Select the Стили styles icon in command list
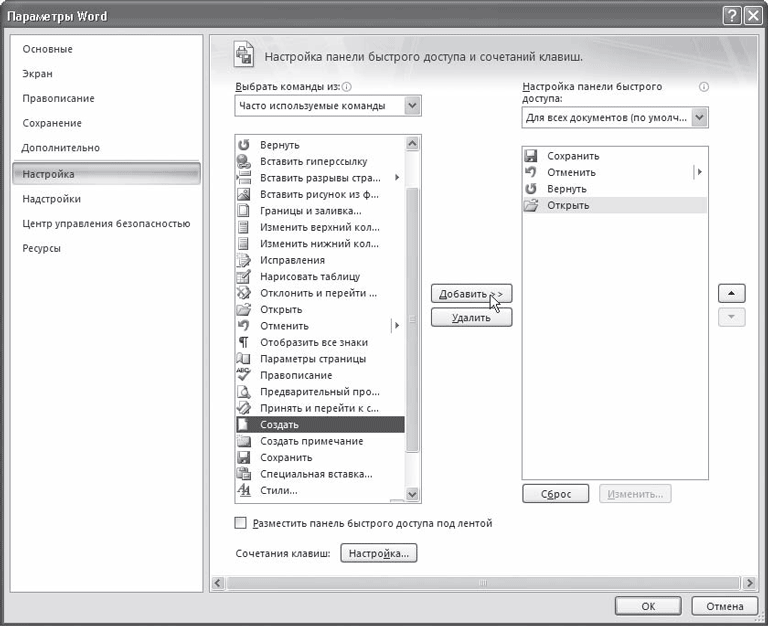The height and width of the screenshot is (626, 768). [243, 490]
